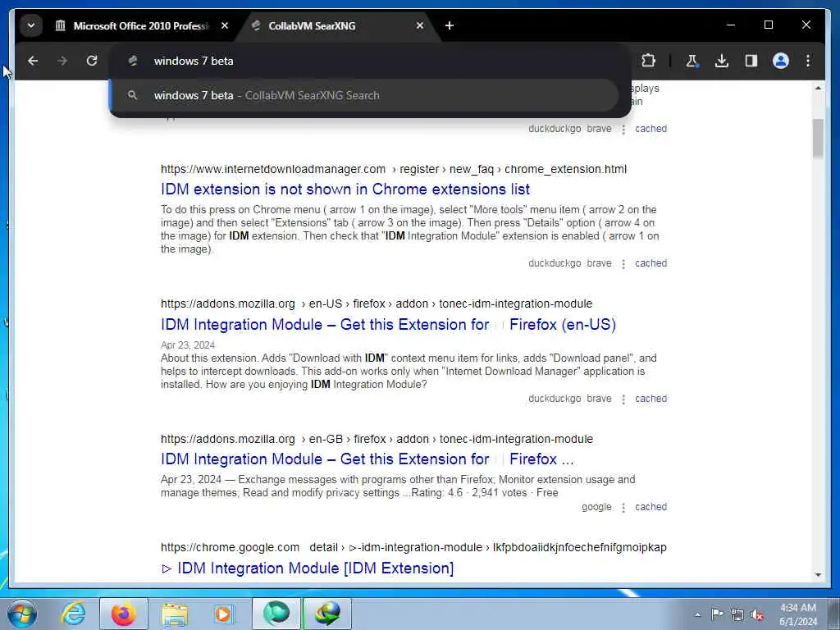840x630 pixels.
Task: Expand options dots for en-GB Firefox result
Action: coord(623,507)
